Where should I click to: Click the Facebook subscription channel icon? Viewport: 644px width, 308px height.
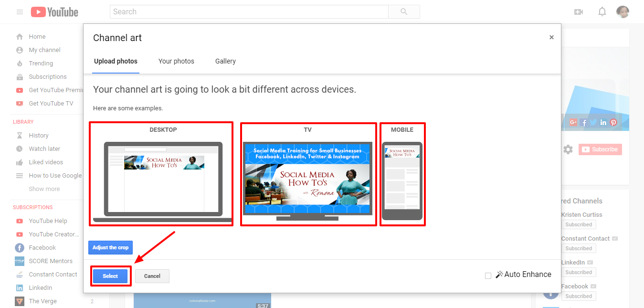click(x=20, y=248)
